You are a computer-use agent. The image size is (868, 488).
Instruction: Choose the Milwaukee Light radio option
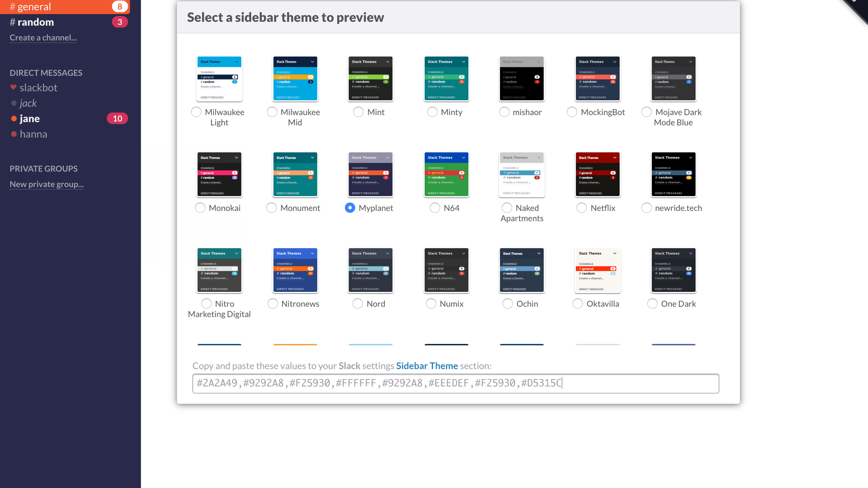(x=196, y=112)
